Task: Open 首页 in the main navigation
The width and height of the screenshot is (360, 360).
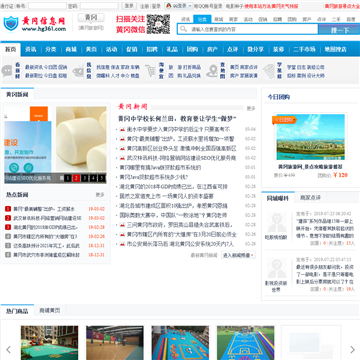Action: (11, 49)
